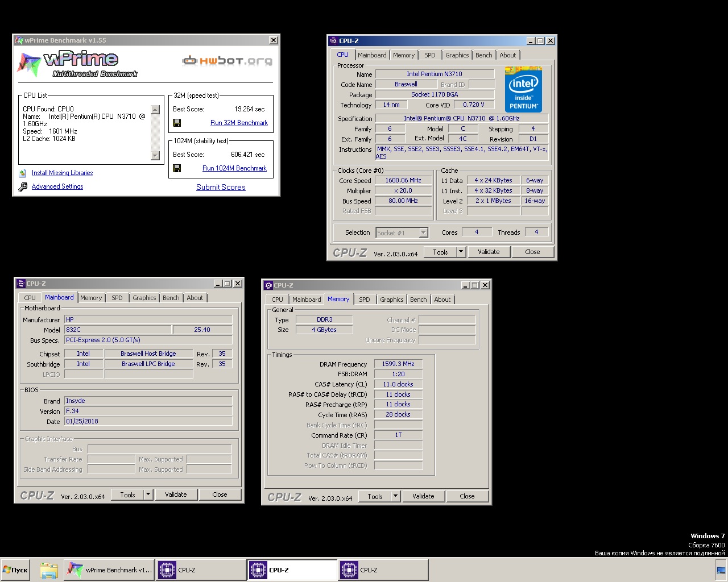This screenshot has width=728, height=582.
Task: Click Close button in the DDR3 memory window
Action: click(x=467, y=496)
